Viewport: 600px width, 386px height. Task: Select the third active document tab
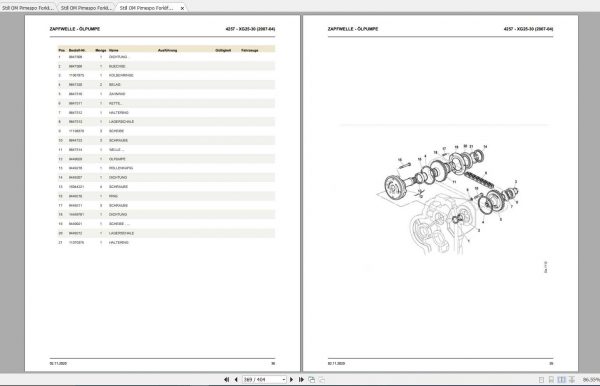click(x=146, y=8)
